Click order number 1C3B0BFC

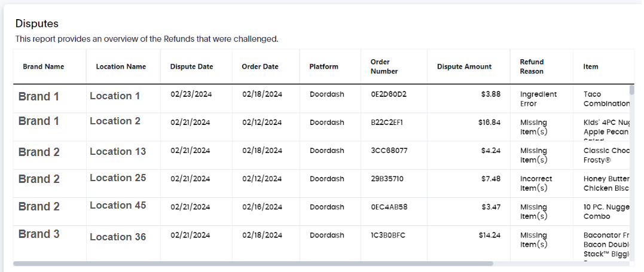tap(388, 236)
